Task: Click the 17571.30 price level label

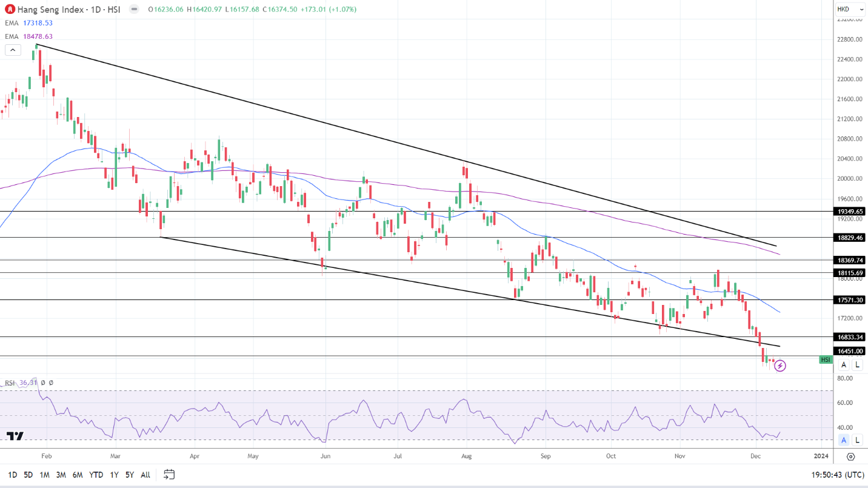Action: pos(850,300)
